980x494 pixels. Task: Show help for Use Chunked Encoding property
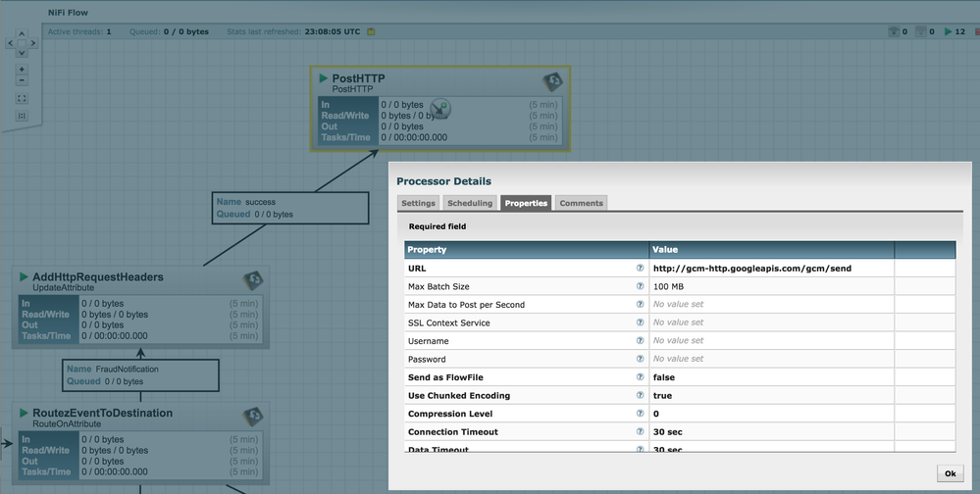pyautogui.click(x=640, y=395)
